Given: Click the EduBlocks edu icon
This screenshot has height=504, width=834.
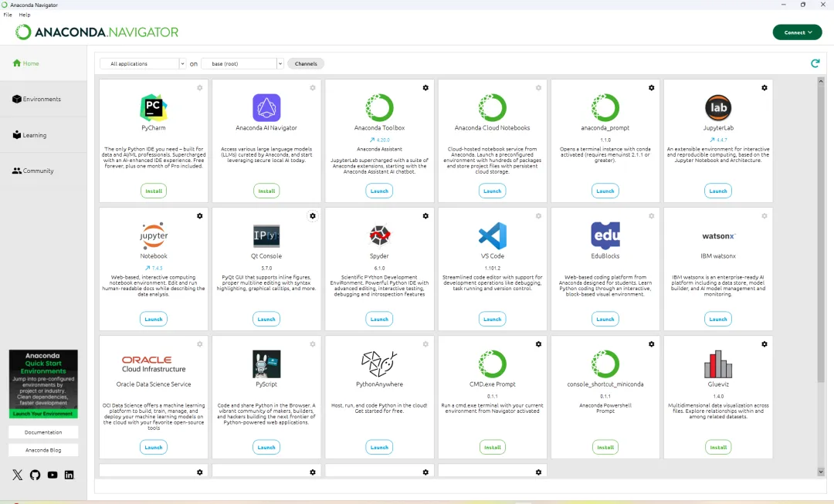Looking at the screenshot, I should pyautogui.click(x=605, y=235).
